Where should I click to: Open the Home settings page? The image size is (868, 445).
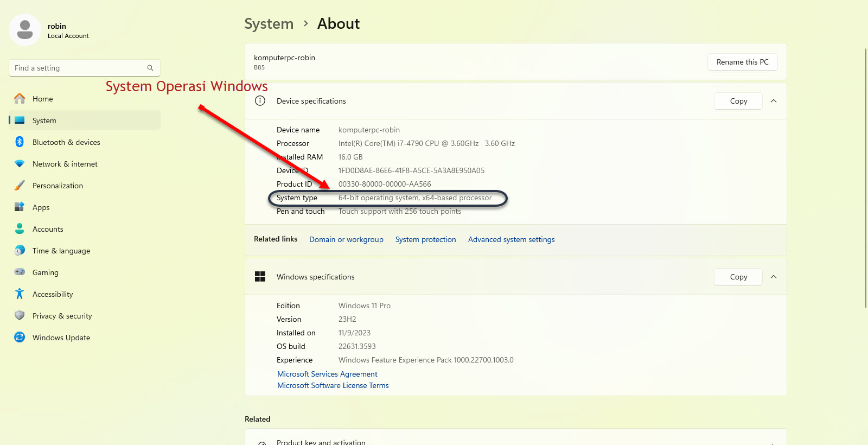pos(85,99)
